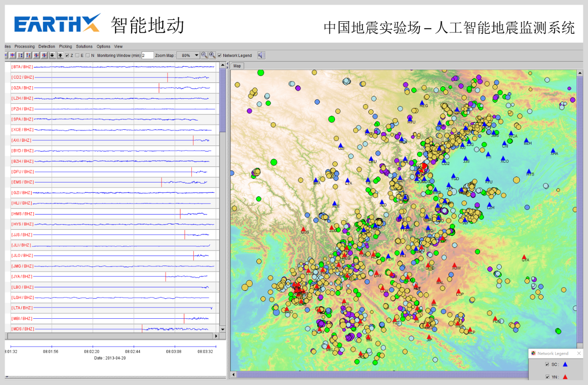Click the decrease trace amplitude icon
This screenshot has height=385, width=588.
tap(28, 56)
